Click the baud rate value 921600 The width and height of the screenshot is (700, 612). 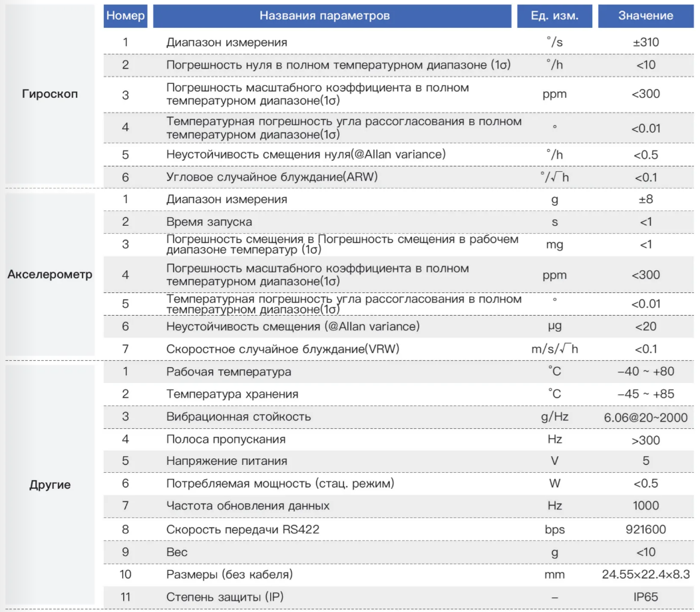(x=645, y=530)
